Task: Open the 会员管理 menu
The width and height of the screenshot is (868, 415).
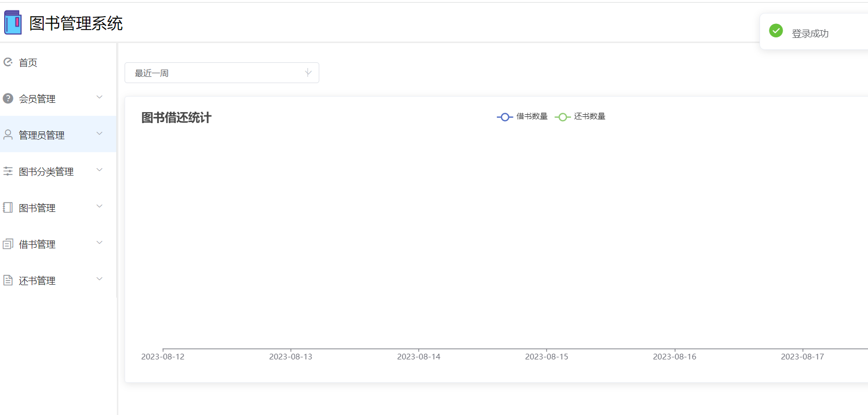Action: (x=58, y=99)
